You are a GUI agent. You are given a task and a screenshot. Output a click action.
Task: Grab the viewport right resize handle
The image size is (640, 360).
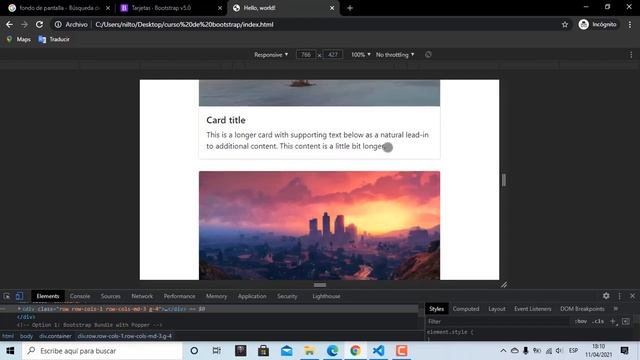(504, 180)
